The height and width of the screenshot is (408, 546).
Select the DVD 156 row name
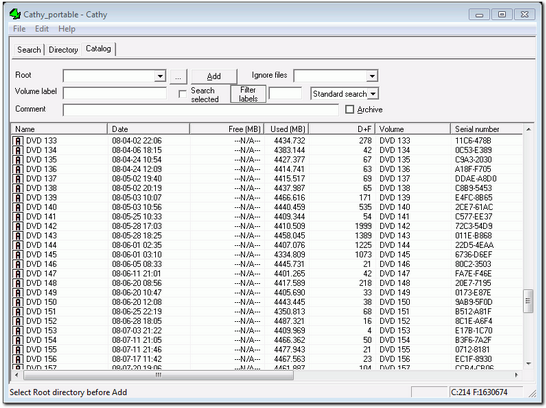point(41,359)
